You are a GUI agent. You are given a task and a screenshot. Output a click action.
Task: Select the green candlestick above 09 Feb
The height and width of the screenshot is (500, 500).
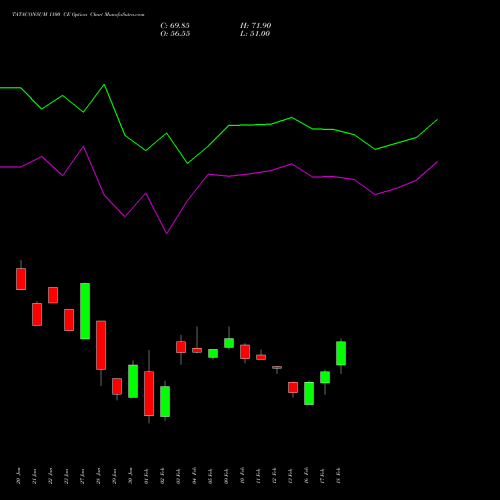point(229,343)
